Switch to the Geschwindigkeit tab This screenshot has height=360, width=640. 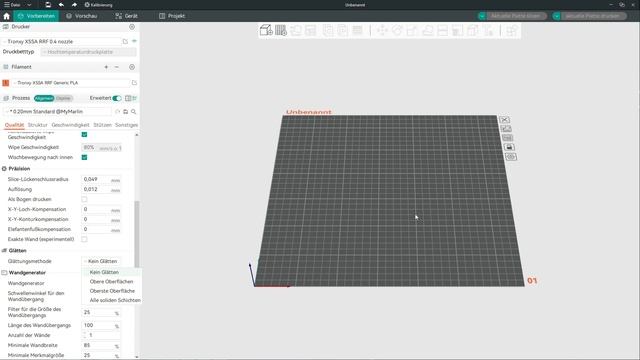[x=70, y=125]
